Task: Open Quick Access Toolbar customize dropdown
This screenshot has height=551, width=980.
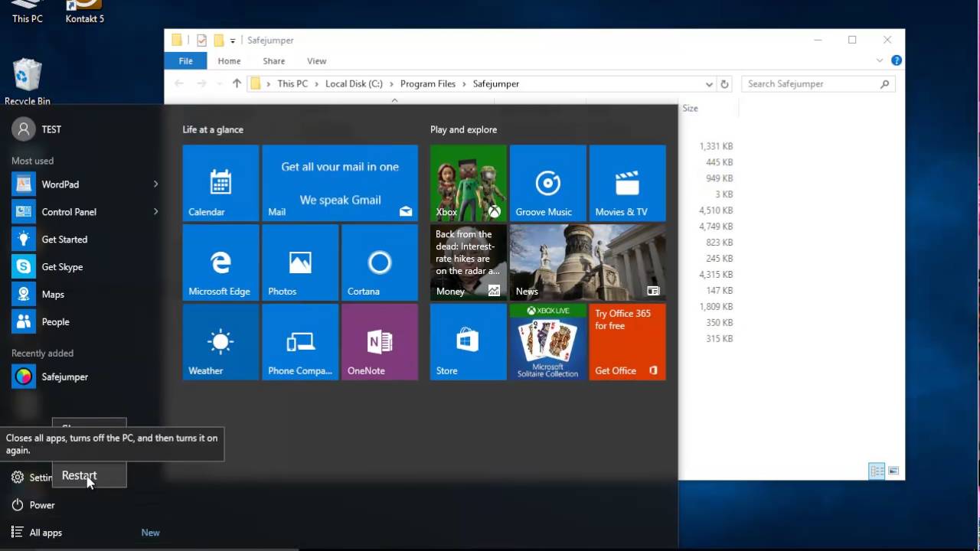Action: click(x=233, y=41)
